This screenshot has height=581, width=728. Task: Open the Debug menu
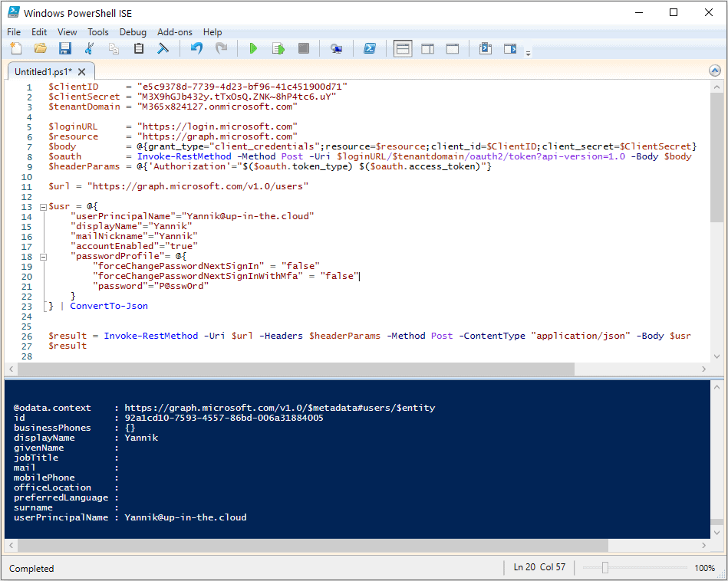pyautogui.click(x=133, y=32)
